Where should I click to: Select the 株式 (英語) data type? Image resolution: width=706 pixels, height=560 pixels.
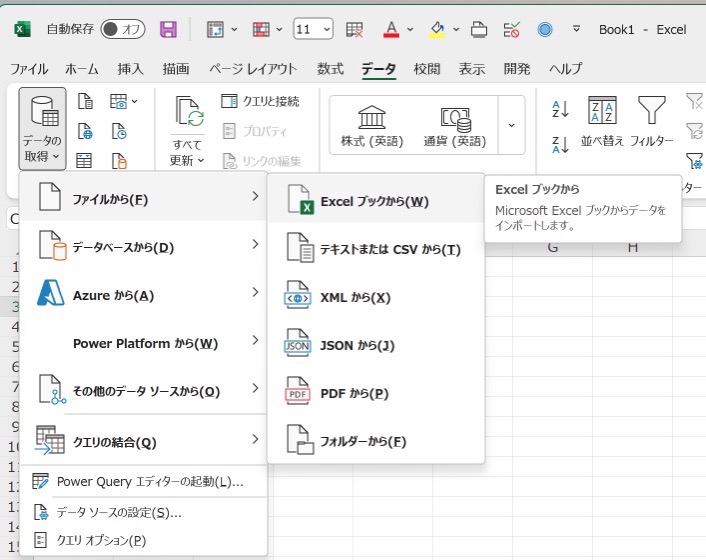(x=372, y=126)
